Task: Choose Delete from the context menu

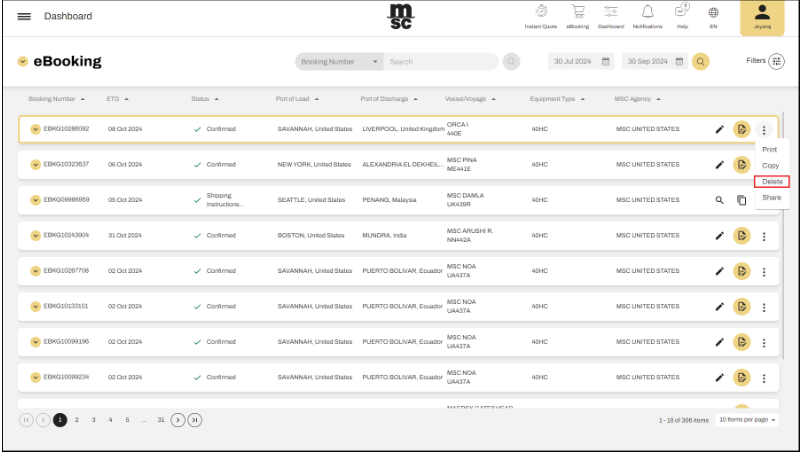Action: tap(772, 182)
